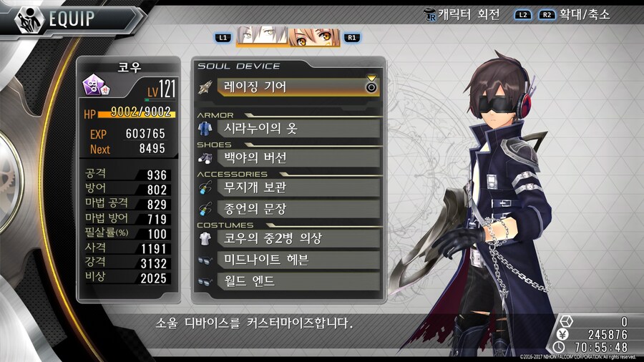Click the 월드 엔드 glasses icon

click(205, 282)
